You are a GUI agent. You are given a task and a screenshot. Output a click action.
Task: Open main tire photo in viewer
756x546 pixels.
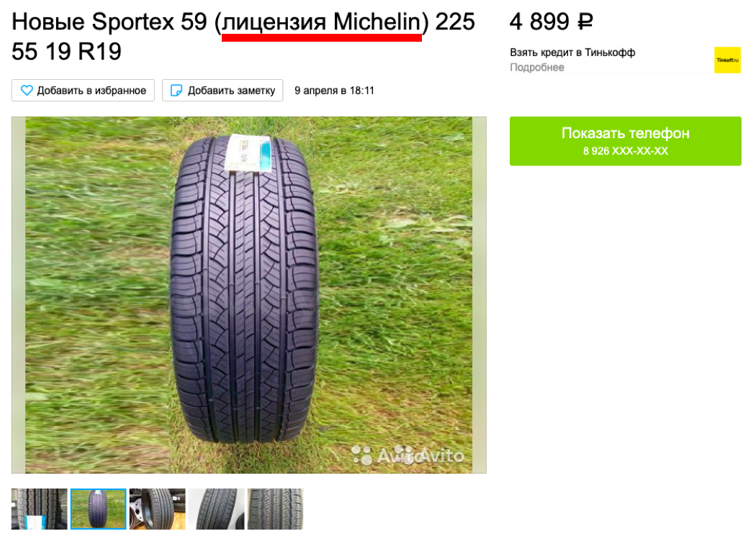click(x=249, y=295)
